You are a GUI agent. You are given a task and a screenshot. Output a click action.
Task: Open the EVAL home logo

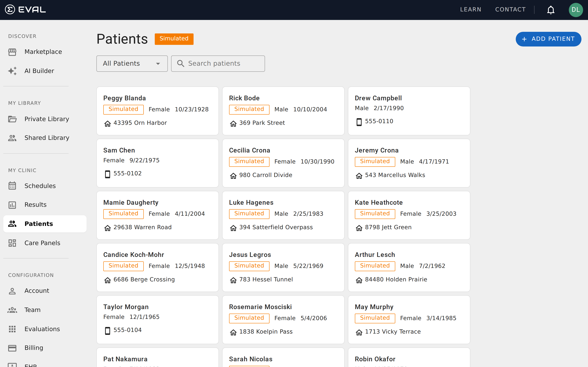click(x=25, y=9)
